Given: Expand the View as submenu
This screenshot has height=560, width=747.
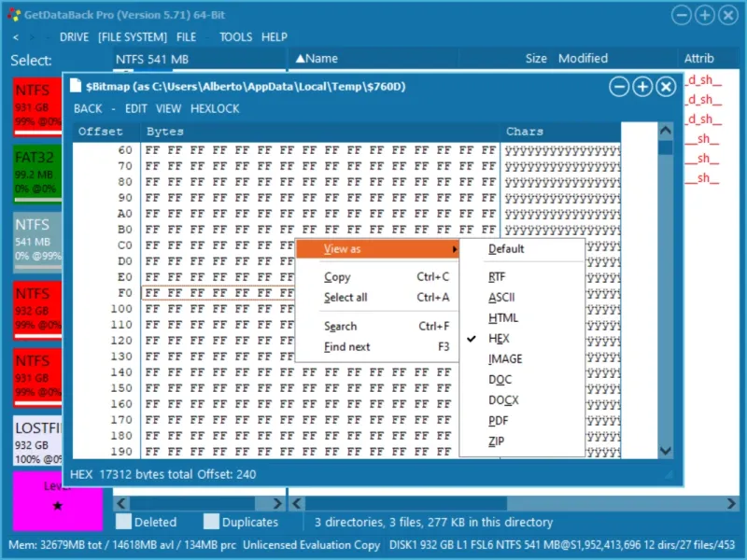Looking at the screenshot, I should click(x=377, y=249).
